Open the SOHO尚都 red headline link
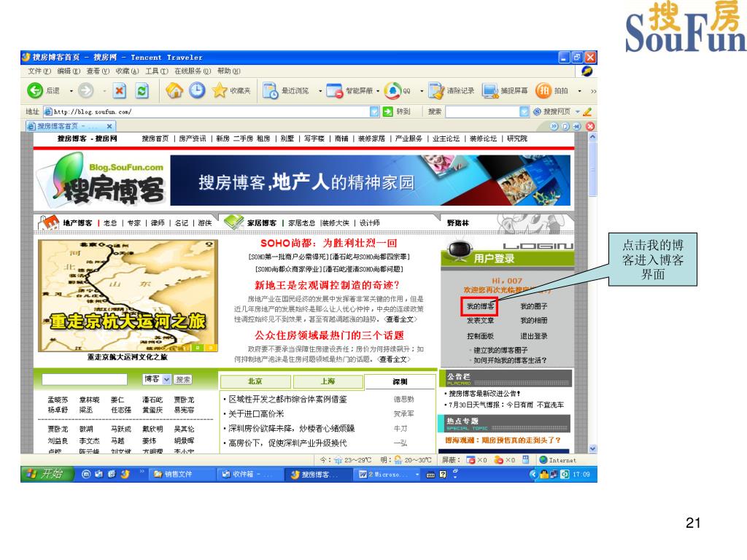 [329, 243]
